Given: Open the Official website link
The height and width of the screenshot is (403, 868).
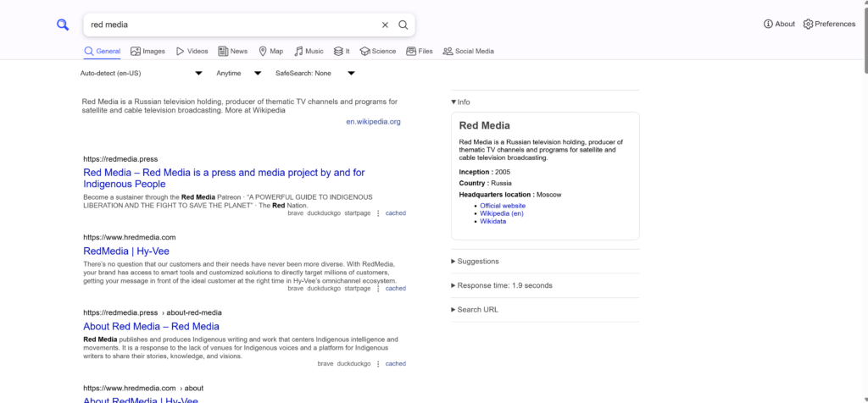Looking at the screenshot, I should pos(503,206).
